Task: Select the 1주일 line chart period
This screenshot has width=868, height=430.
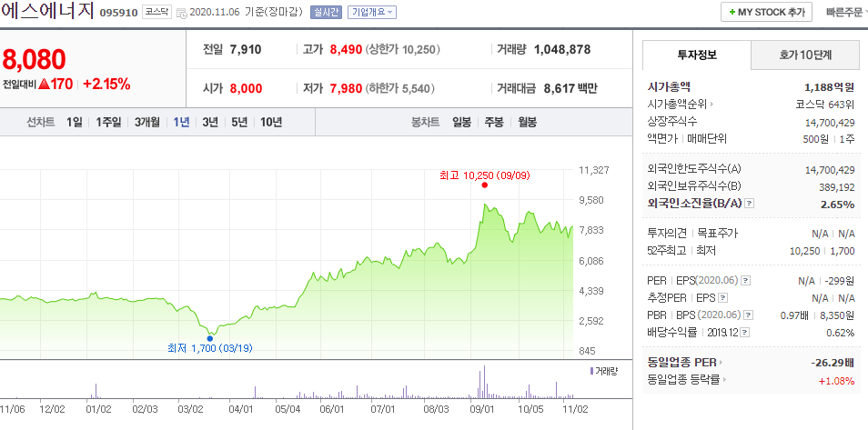Action: [108, 123]
